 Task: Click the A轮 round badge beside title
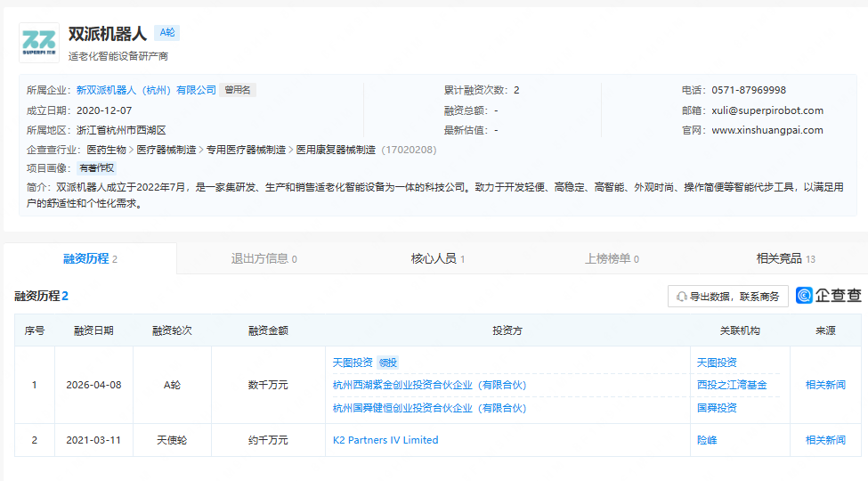[166, 33]
